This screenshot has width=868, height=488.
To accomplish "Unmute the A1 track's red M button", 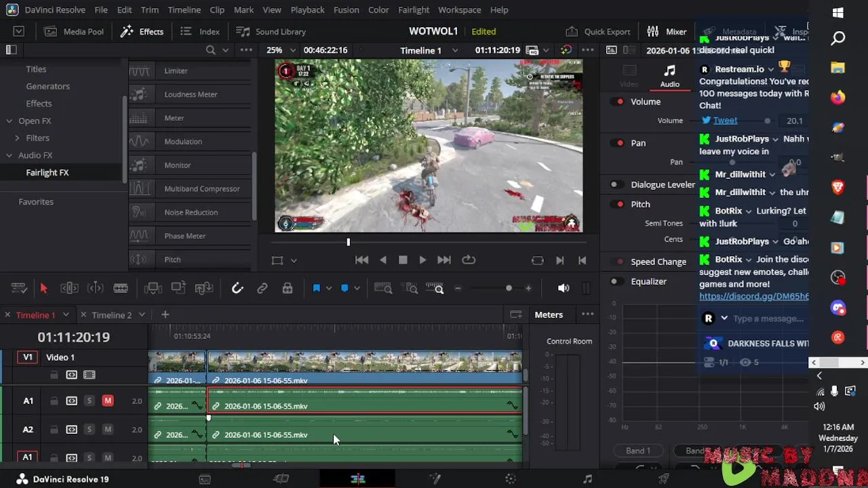I will tap(108, 401).
